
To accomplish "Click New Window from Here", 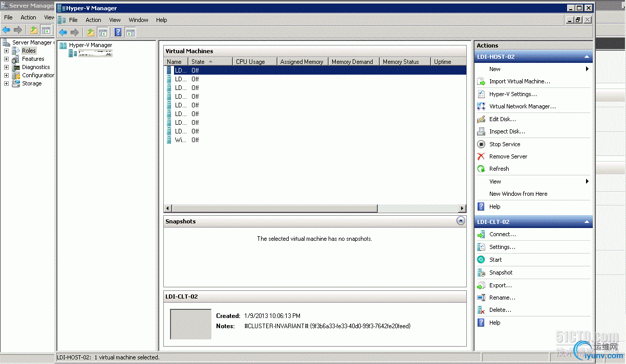I will pos(519,194).
